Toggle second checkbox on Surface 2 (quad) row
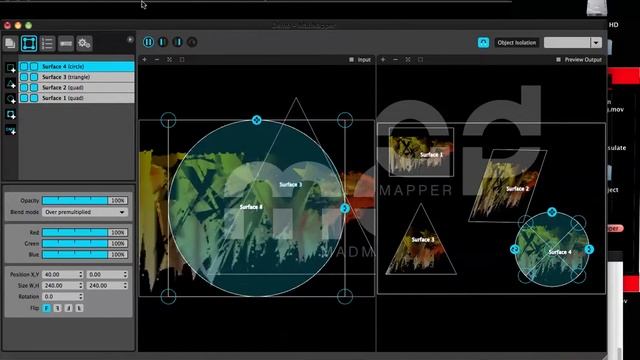The image size is (640, 360). (34, 87)
